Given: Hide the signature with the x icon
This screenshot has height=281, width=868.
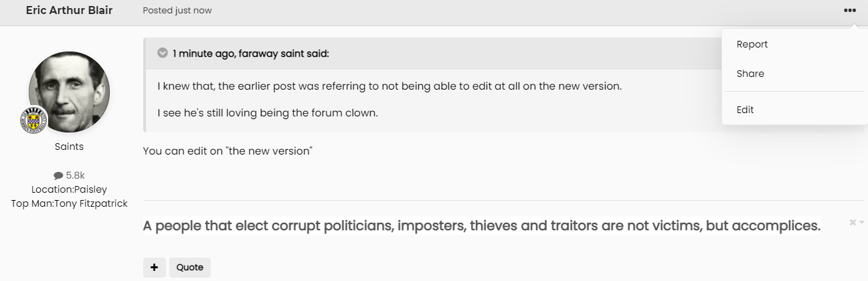Looking at the screenshot, I should click(853, 222).
